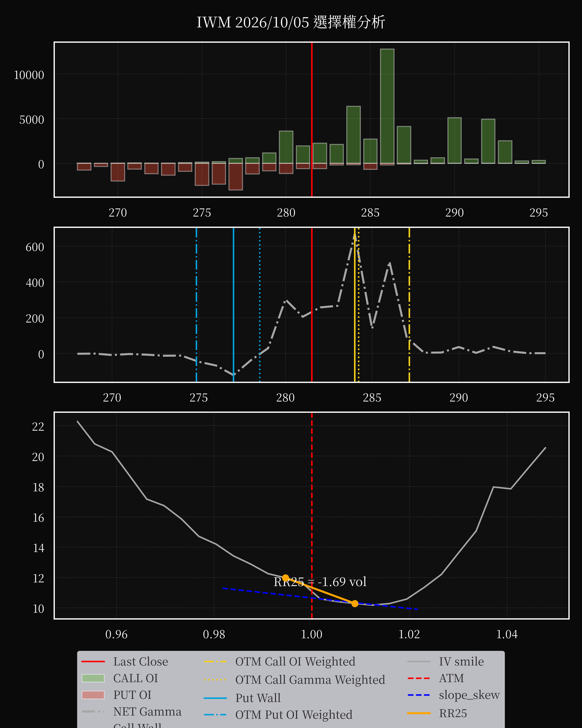Select the CALL OI legend label
582x728 pixels.
click(135, 678)
